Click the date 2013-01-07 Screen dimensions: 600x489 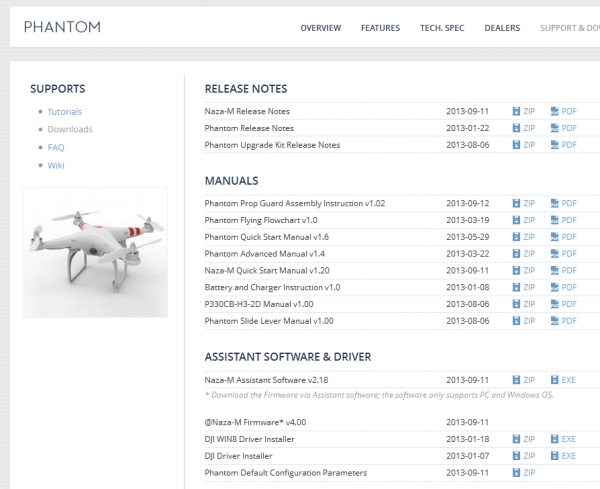click(468, 456)
